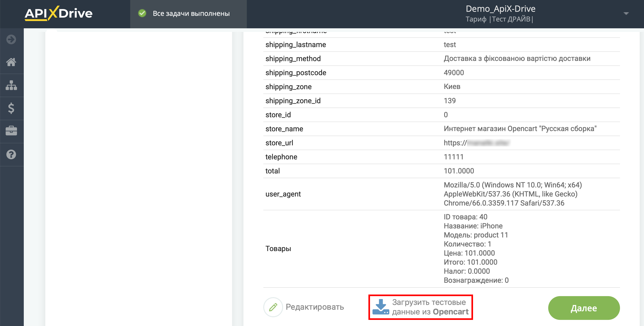The width and height of the screenshot is (644, 326).
Task: Select the shipping_zone_id field name
Action: [x=293, y=101]
